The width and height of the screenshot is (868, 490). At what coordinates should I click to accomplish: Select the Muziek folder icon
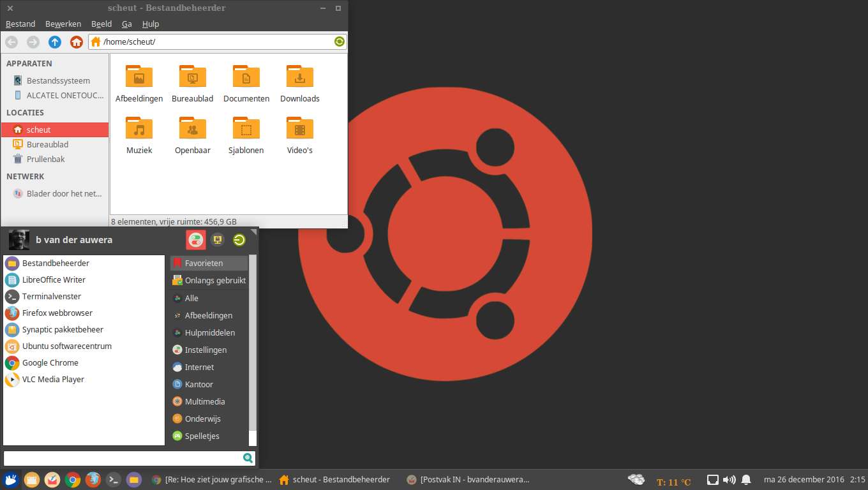click(x=139, y=128)
